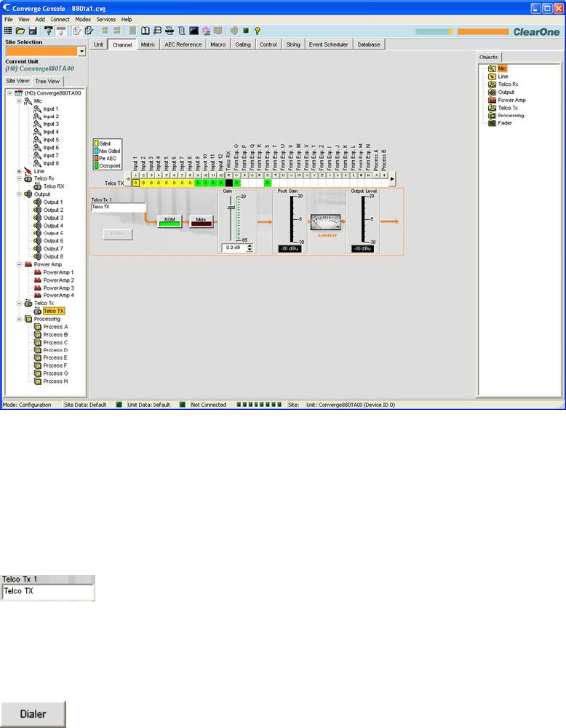Open the Site Selection dropdown
566x728 pixels.
click(x=81, y=51)
